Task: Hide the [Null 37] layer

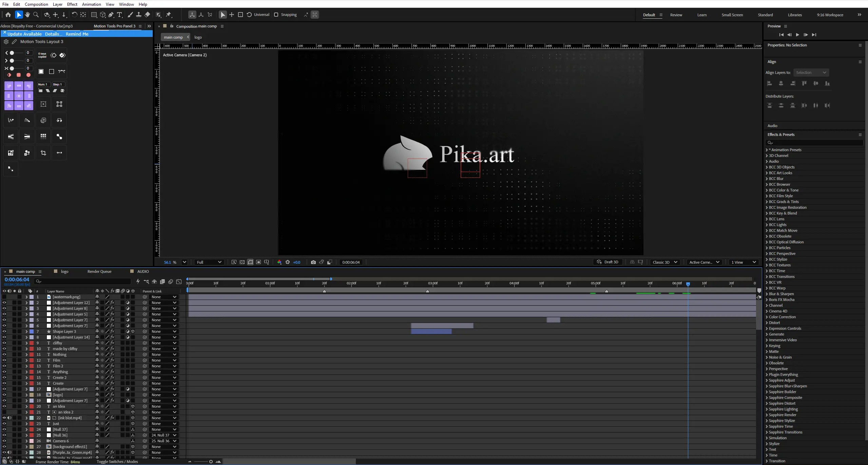Action: 4,429
